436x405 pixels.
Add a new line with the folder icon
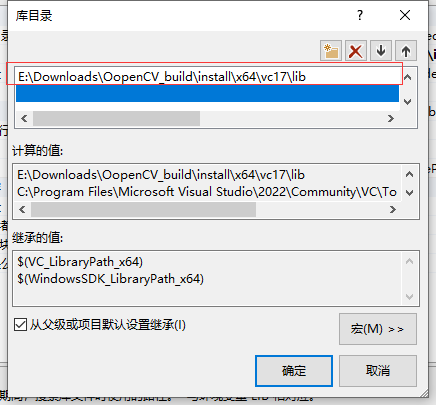click(331, 51)
